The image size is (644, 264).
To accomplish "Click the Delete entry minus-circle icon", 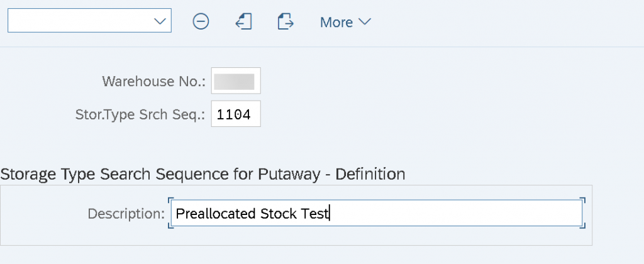I will click(x=201, y=21).
